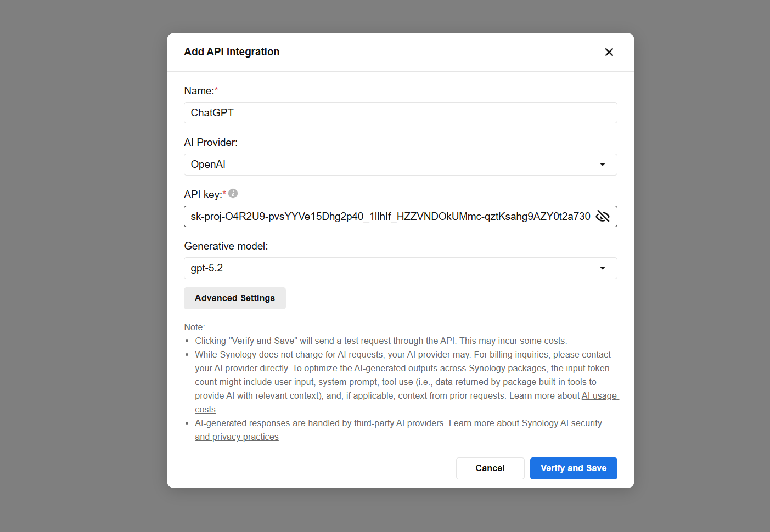Expand the Generative model dropdown arrow
Screen dimensions: 770x532
pyautogui.click(x=602, y=268)
